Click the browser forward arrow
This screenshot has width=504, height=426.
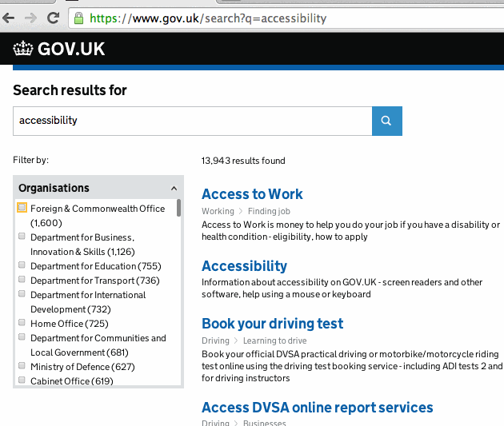[31, 18]
